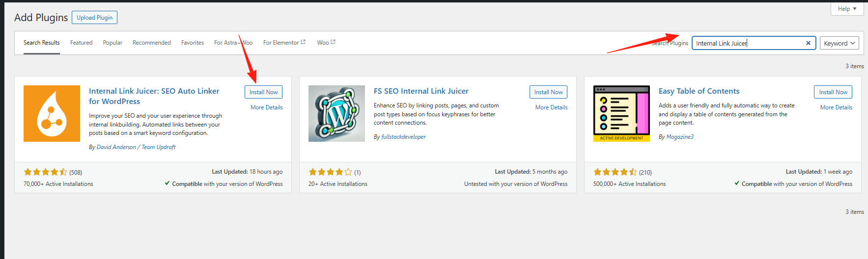Open the Woo external link tab
This screenshot has height=259, width=868.
(326, 43)
